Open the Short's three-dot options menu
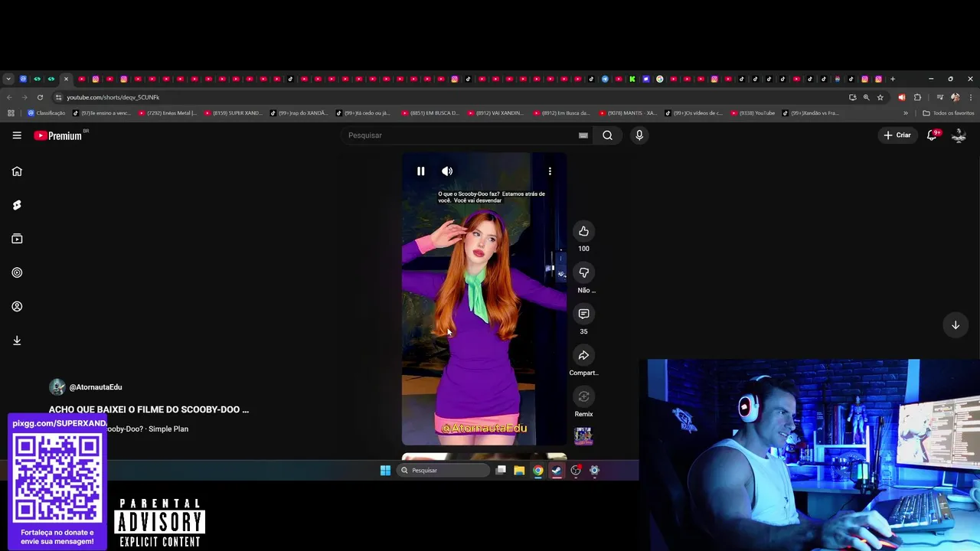The image size is (980, 551). (x=550, y=171)
